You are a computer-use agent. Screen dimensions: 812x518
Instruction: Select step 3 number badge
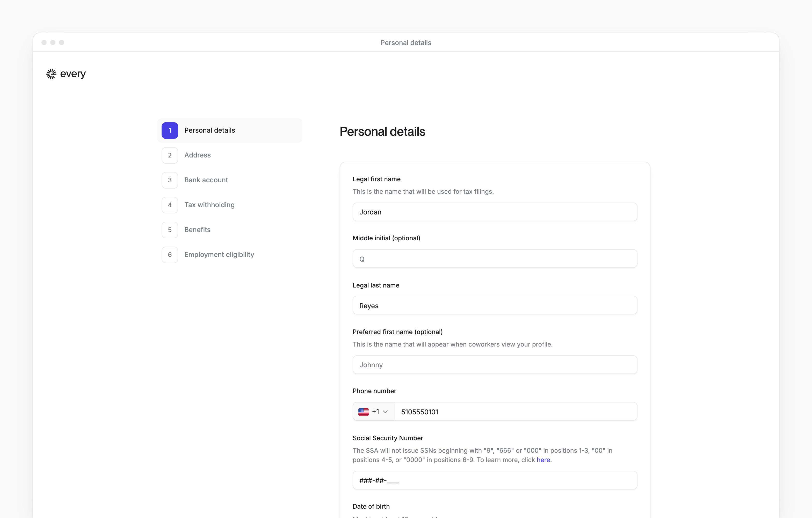coord(170,180)
